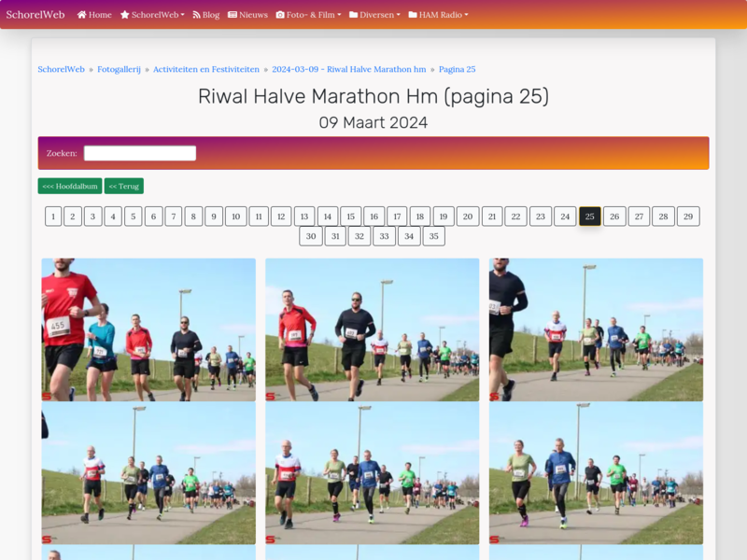747x560 pixels.
Task: Go to page 9
Action: pyautogui.click(x=214, y=217)
